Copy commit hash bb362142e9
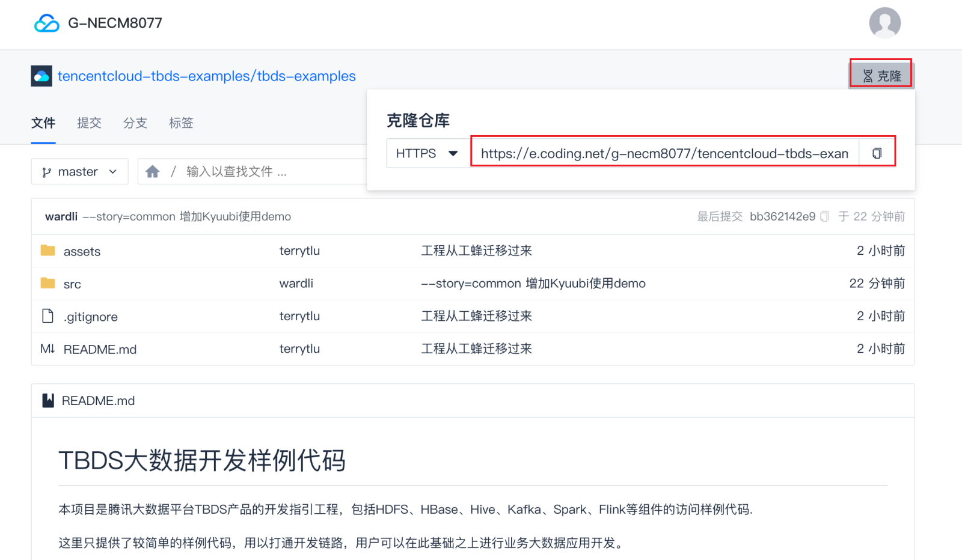 point(824,216)
